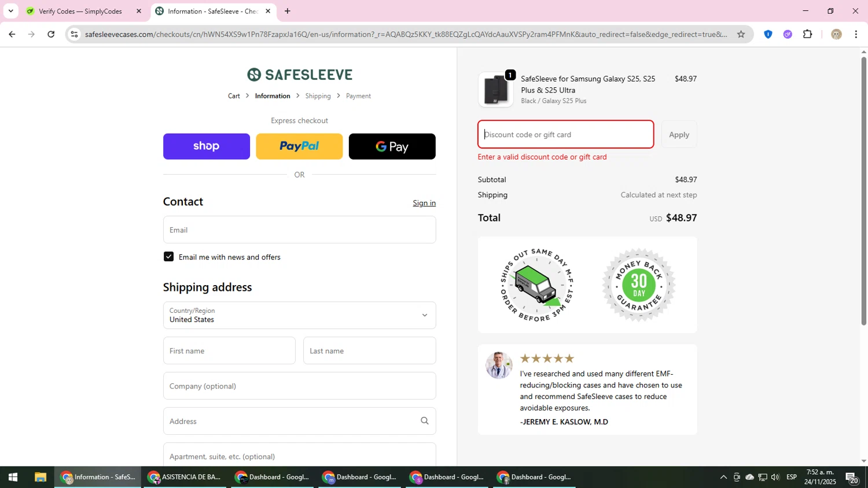This screenshot has height=488, width=868.
Task: Open the Bitwarden shield extension
Action: coord(768,34)
